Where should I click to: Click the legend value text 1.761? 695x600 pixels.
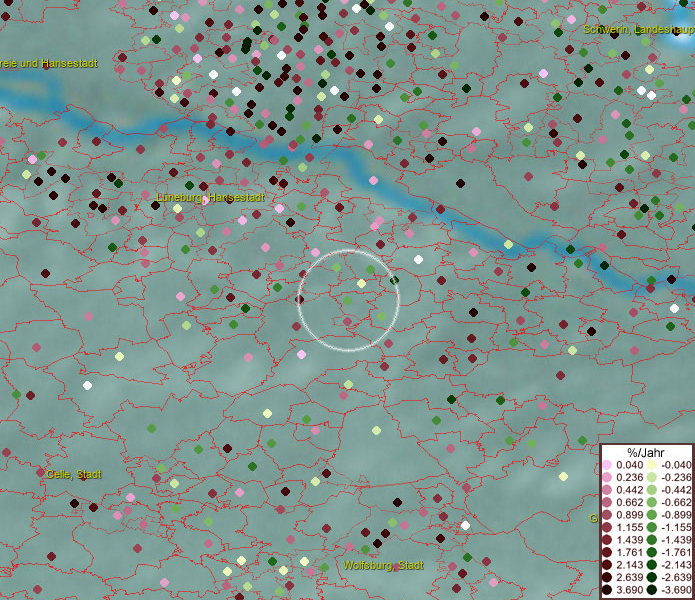629,553
